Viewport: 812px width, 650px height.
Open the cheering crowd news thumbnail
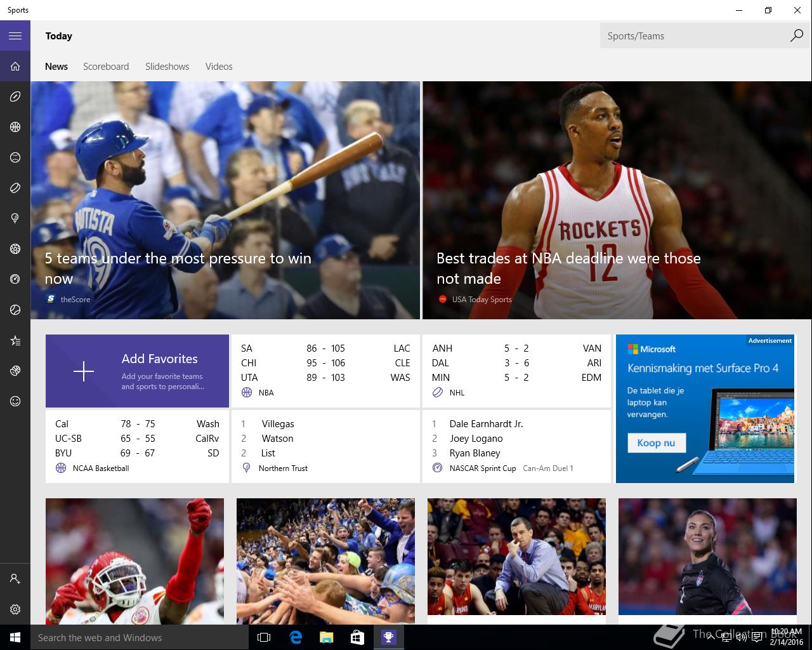[x=325, y=561]
